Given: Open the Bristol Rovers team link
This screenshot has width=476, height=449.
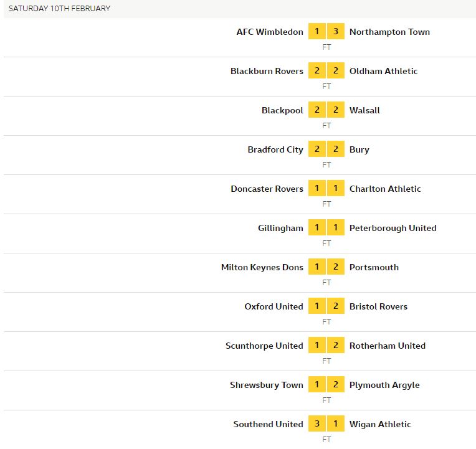Looking at the screenshot, I should click(378, 306).
